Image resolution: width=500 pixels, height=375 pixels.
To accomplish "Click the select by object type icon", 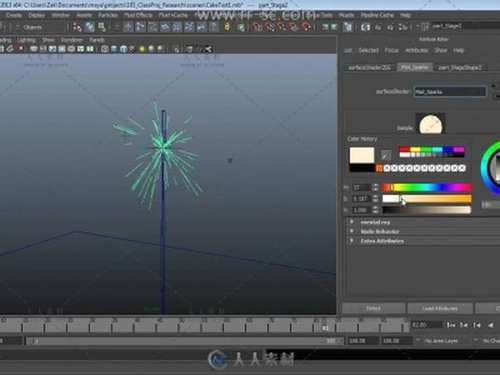I will [89, 27].
